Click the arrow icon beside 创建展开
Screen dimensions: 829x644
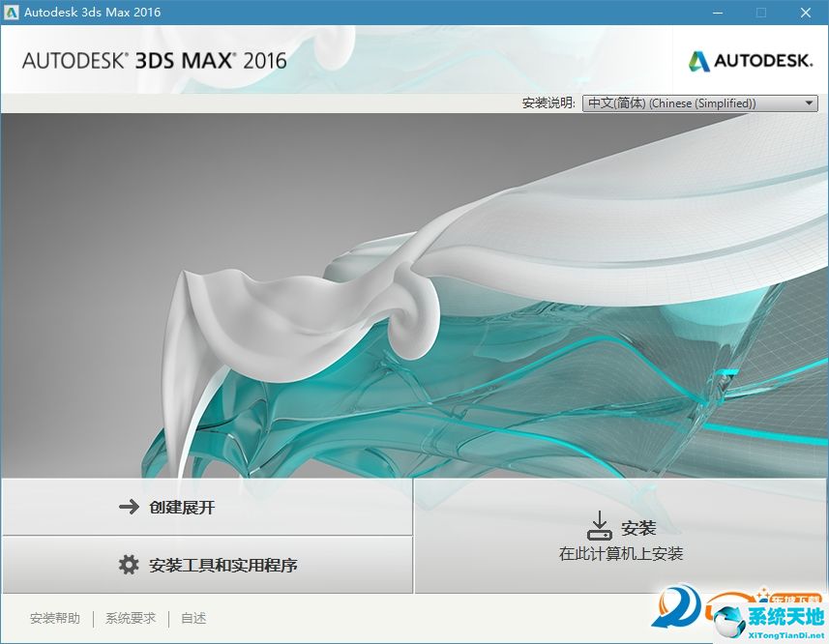coord(129,507)
